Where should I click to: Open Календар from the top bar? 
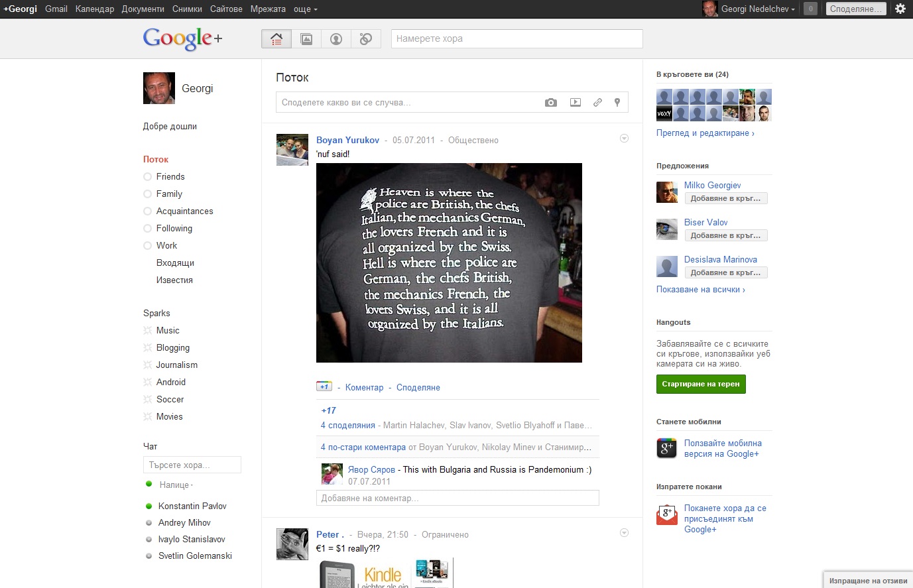[x=95, y=9]
